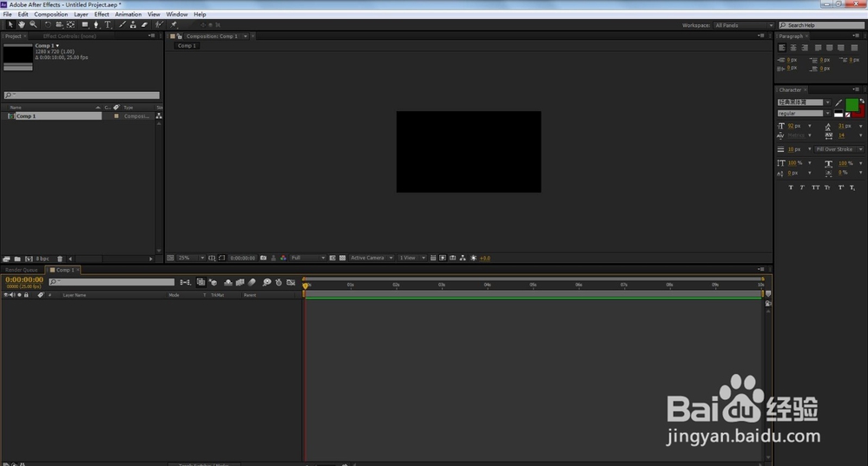868x466 pixels.
Task: Select the Rectangle shape tool
Action: click(85, 24)
